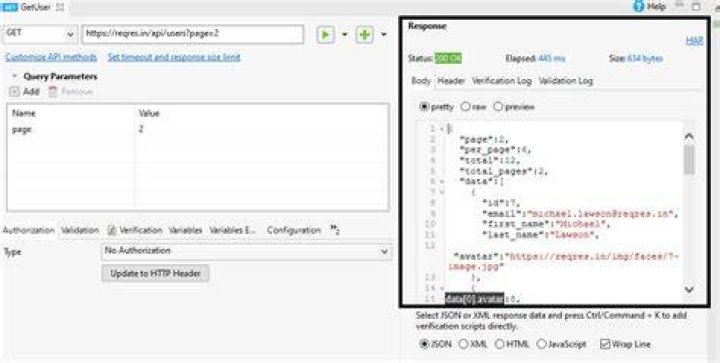The width and height of the screenshot is (720, 363).
Task: Click Update to HTTP Header button
Action: tap(155, 274)
